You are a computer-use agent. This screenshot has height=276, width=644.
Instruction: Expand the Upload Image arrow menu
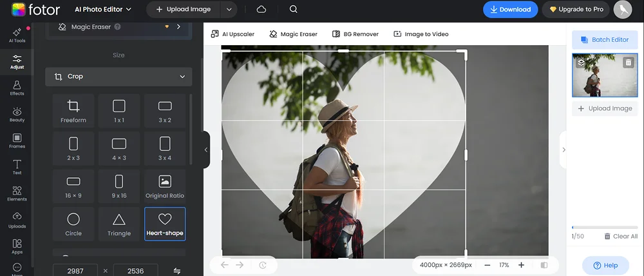click(229, 10)
